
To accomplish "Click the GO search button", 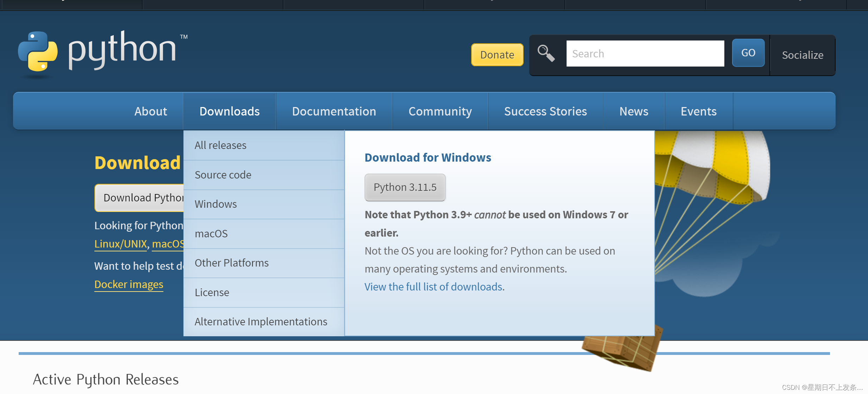I will click(748, 53).
